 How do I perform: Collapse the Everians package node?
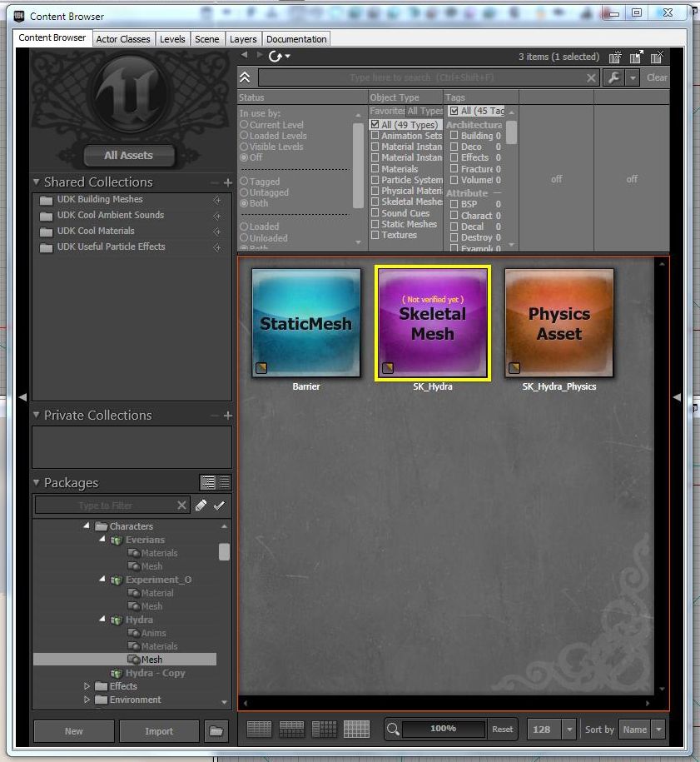102,540
